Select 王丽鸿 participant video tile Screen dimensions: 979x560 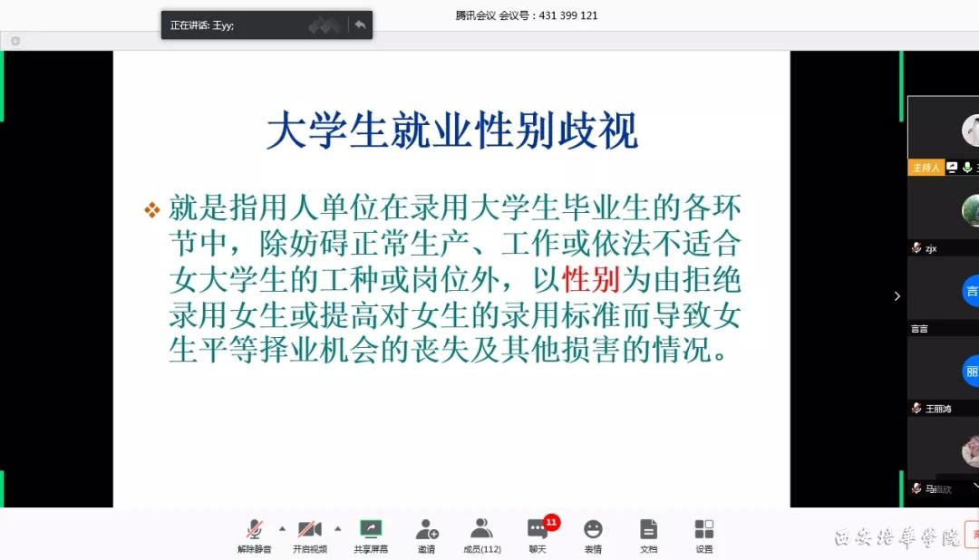click(x=944, y=373)
